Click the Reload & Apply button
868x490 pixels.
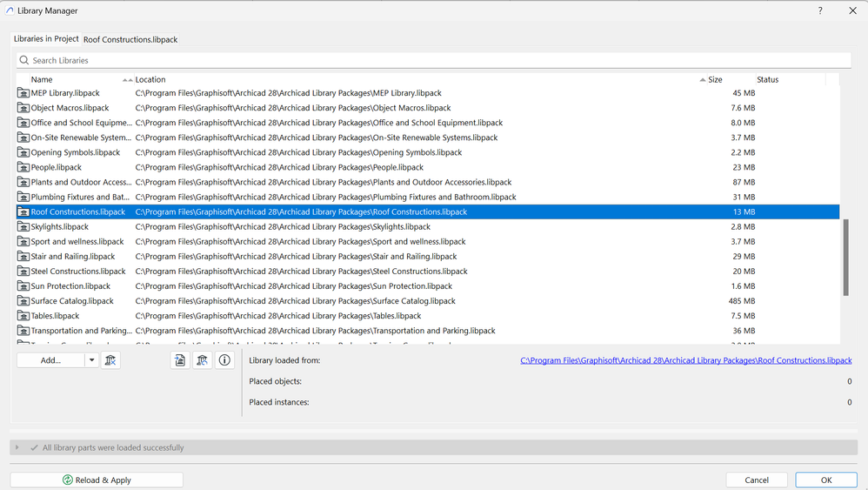click(97, 480)
